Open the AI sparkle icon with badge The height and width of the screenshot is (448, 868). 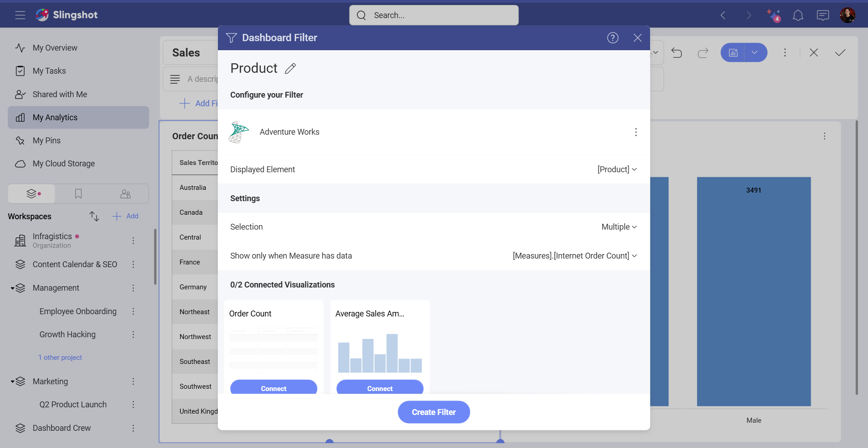pos(774,15)
